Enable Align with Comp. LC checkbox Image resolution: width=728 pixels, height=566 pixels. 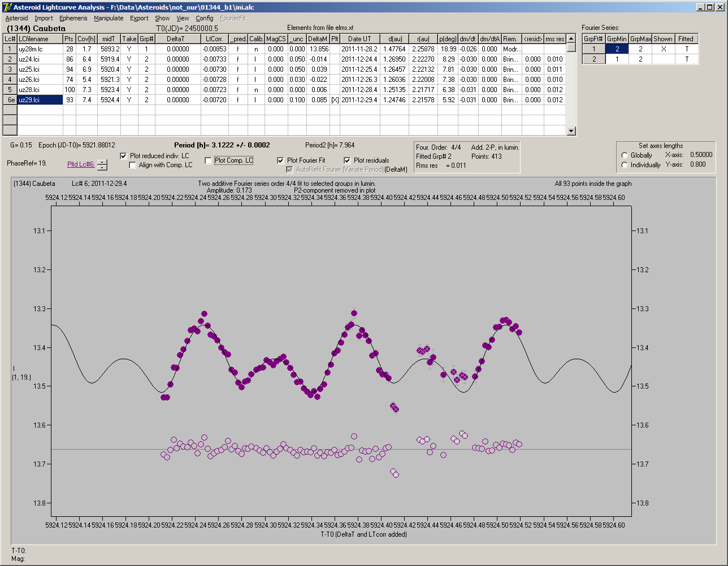(x=133, y=165)
